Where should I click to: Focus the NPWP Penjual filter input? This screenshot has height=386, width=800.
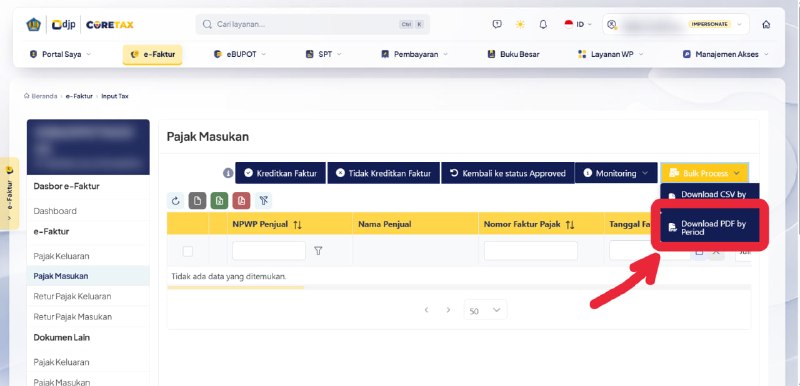pyautogui.click(x=269, y=251)
